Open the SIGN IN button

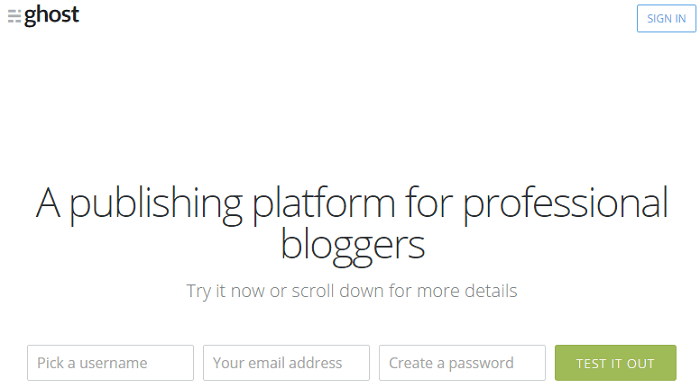point(666,18)
